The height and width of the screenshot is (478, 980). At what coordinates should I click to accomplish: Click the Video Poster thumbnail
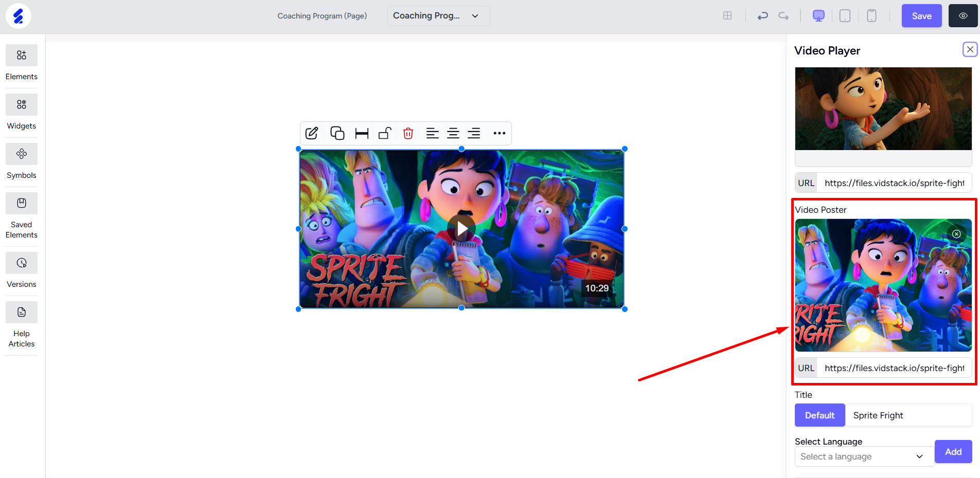(883, 285)
